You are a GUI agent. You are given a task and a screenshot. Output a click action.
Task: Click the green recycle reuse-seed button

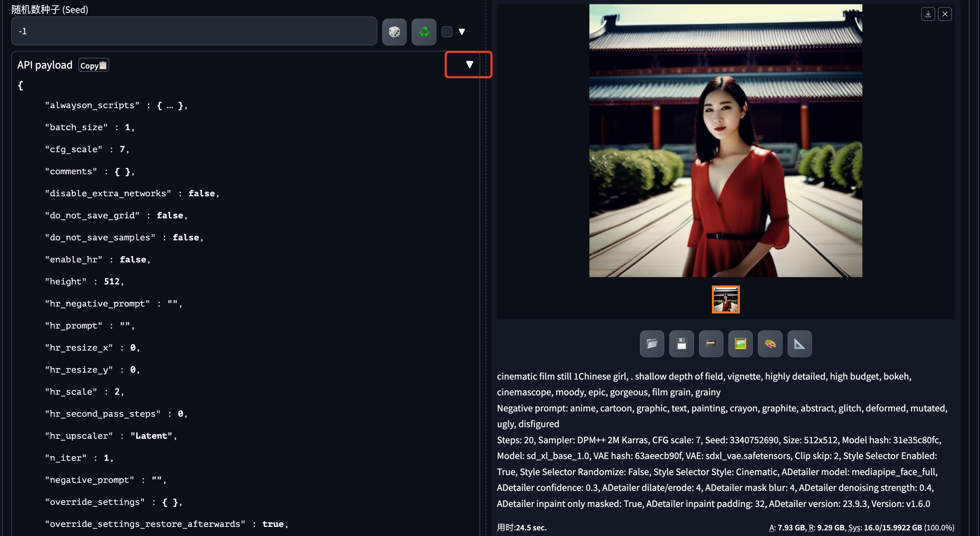424,31
